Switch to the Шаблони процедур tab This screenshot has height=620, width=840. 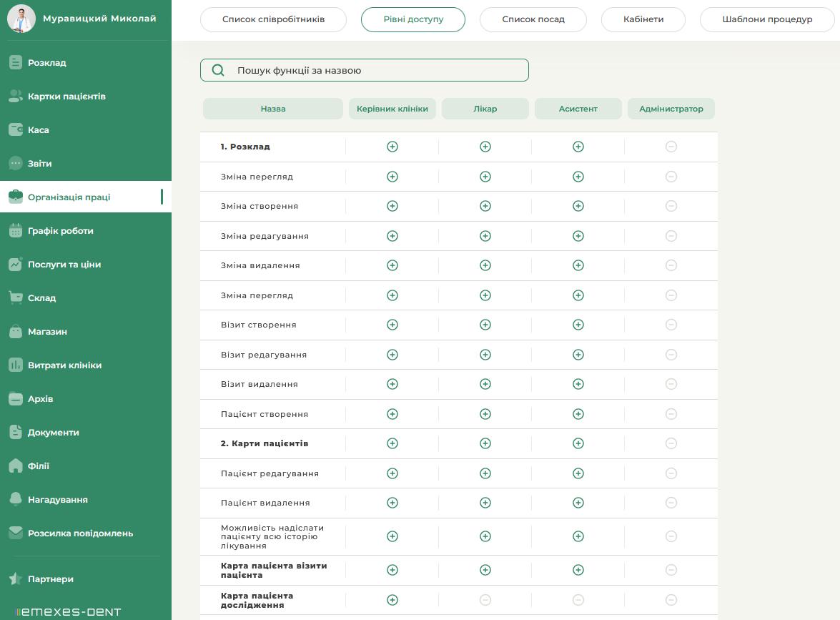coord(767,19)
